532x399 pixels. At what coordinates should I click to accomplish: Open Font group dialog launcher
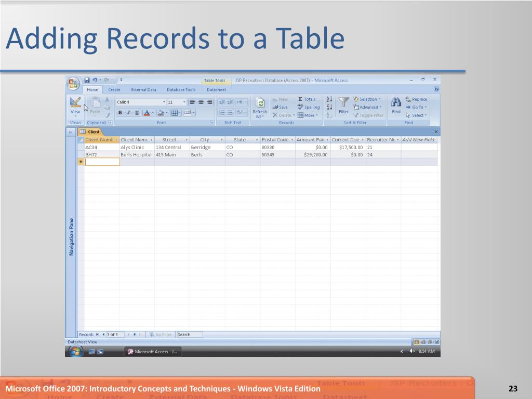(x=211, y=123)
